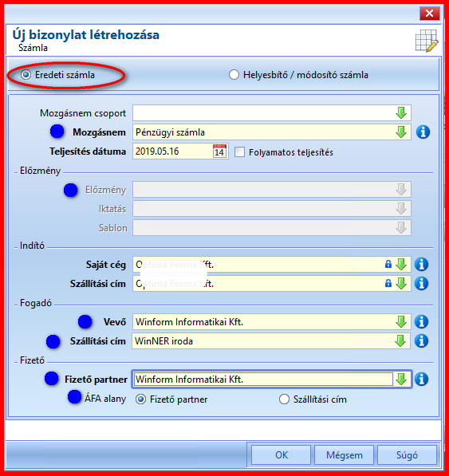
Task: Show info for the Saját cég field
Action: 421,265
